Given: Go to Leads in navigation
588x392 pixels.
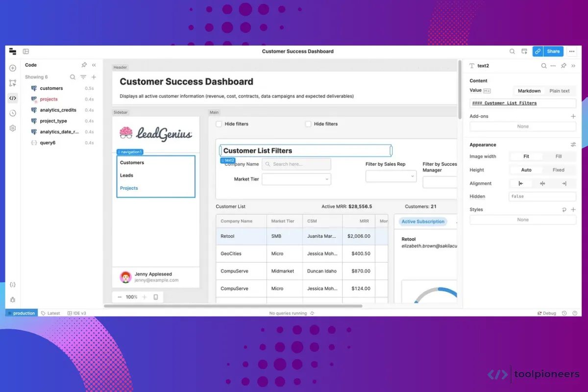Looking at the screenshot, I should [126, 175].
